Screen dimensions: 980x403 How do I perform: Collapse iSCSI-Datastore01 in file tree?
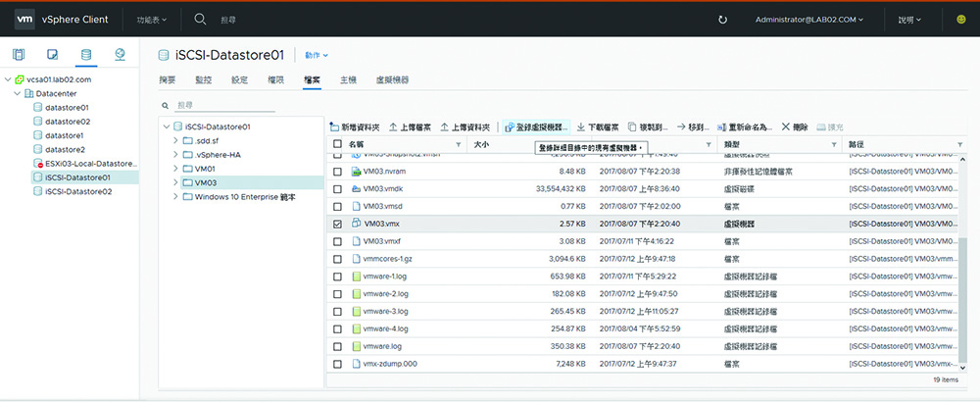tap(167, 126)
